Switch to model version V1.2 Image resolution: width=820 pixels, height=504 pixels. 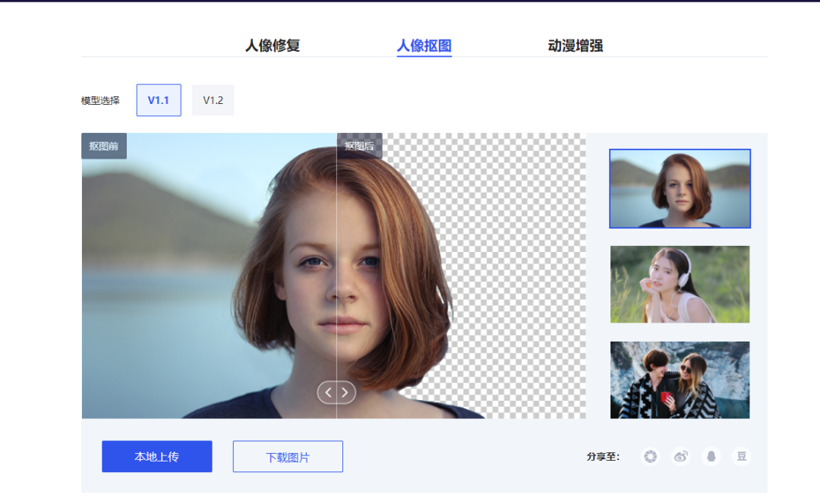click(213, 99)
